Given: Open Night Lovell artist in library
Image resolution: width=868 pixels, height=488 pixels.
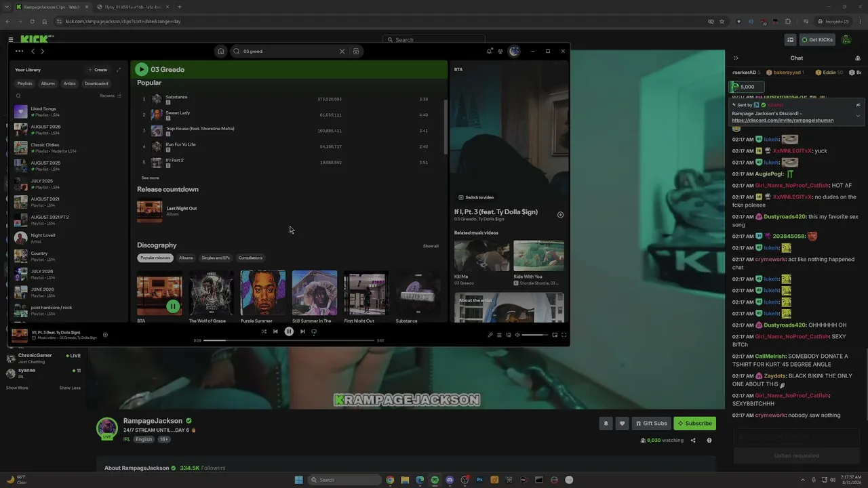Looking at the screenshot, I should (68, 238).
